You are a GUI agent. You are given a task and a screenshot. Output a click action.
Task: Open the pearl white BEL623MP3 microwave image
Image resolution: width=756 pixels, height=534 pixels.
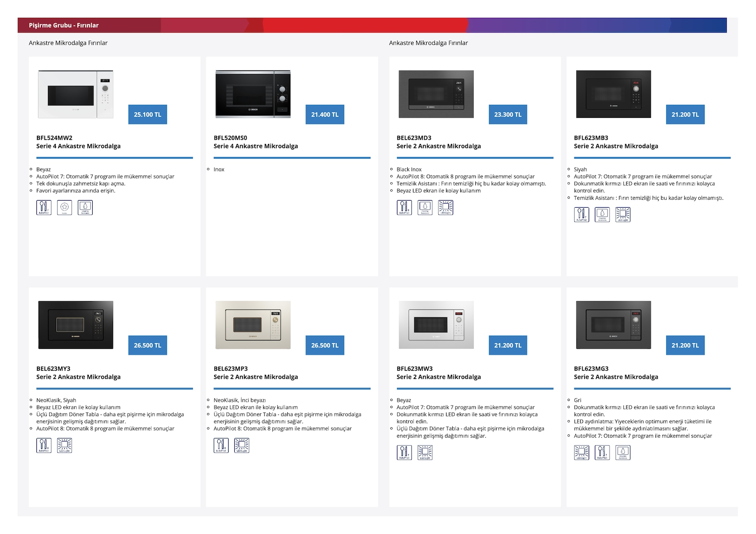[x=253, y=325]
